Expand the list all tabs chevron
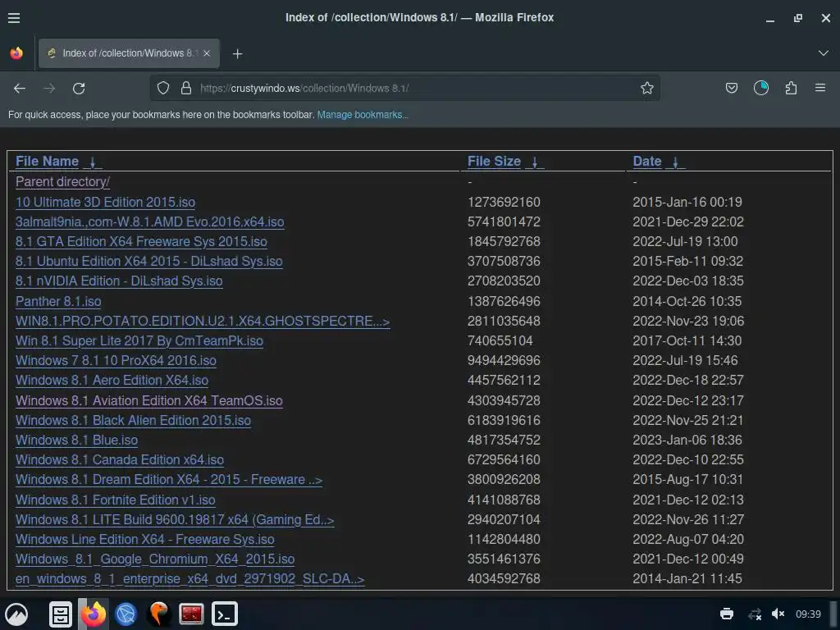Image resolution: width=840 pixels, height=630 pixels. [823, 53]
